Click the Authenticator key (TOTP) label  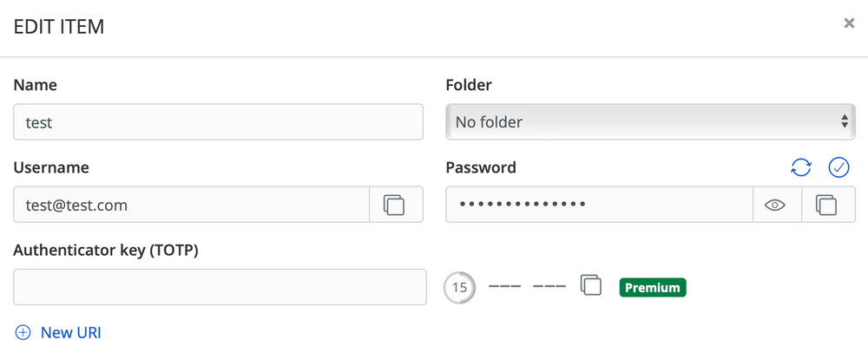pos(106,251)
